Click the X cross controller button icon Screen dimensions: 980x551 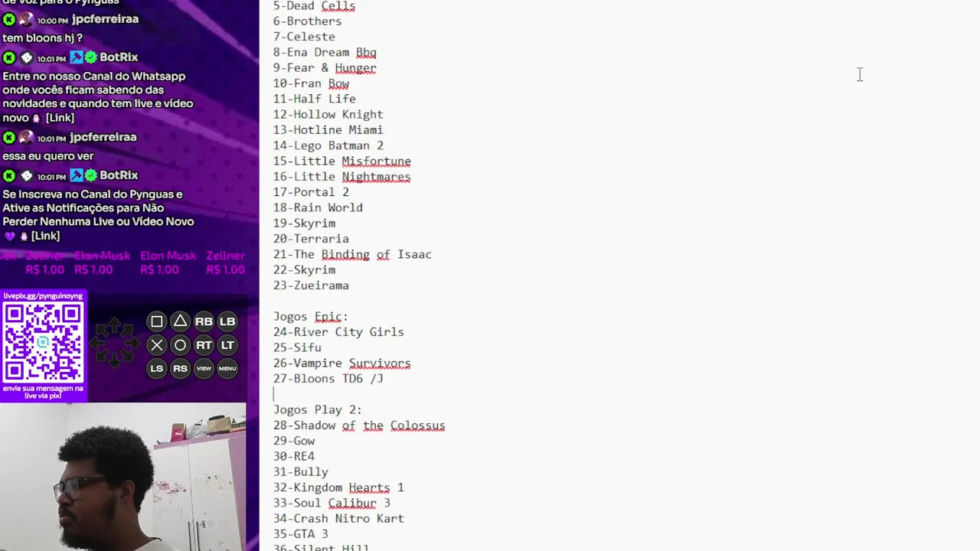(x=157, y=345)
